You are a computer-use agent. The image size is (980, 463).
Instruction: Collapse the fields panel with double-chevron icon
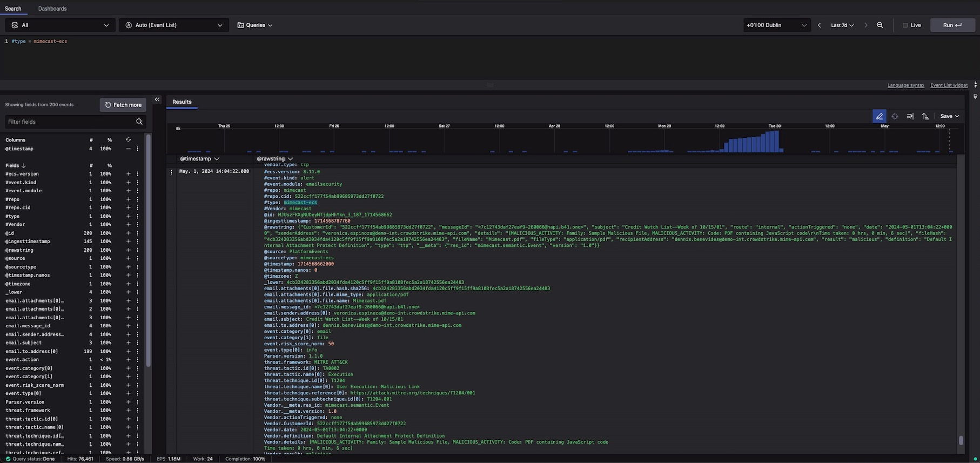[x=157, y=99]
